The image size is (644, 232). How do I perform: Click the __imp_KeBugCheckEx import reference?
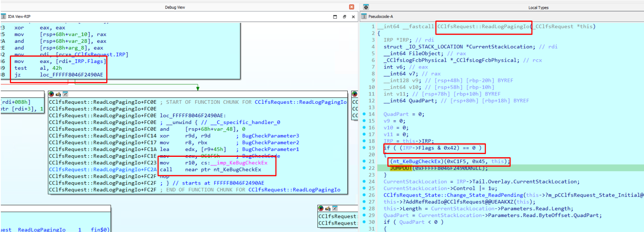pyautogui.click(x=242, y=163)
